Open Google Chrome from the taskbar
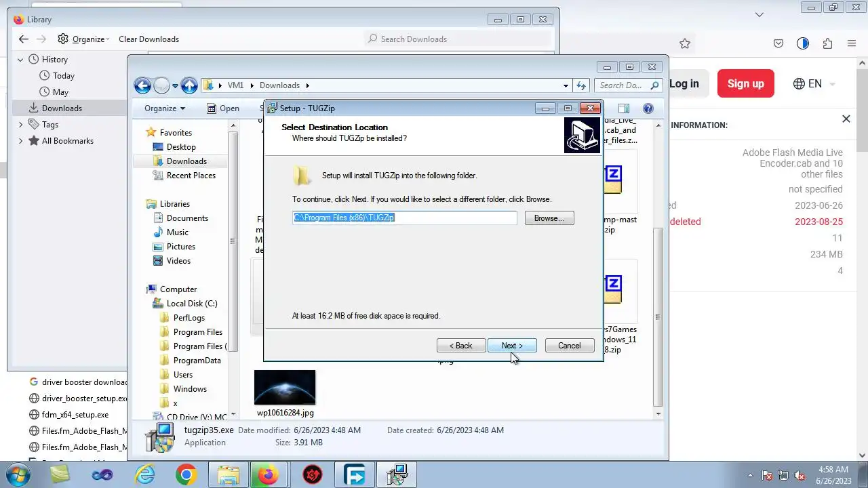Screen dimensions: 868x488 [186, 474]
